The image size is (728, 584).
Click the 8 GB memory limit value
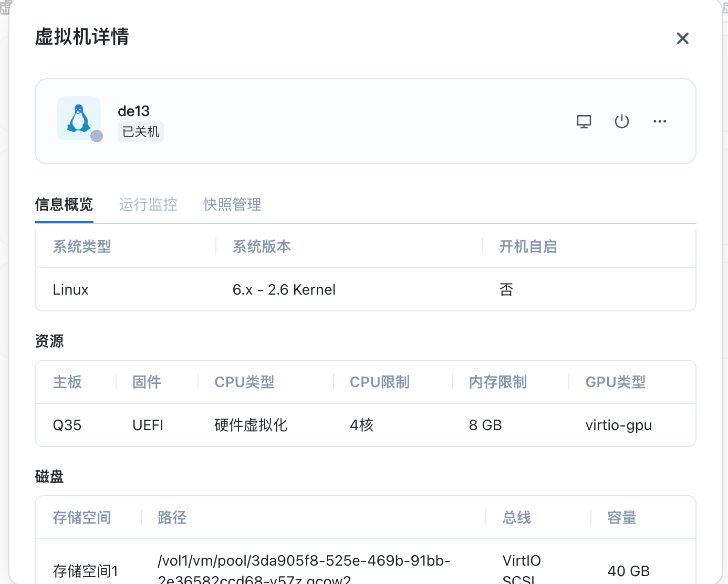(x=485, y=425)
